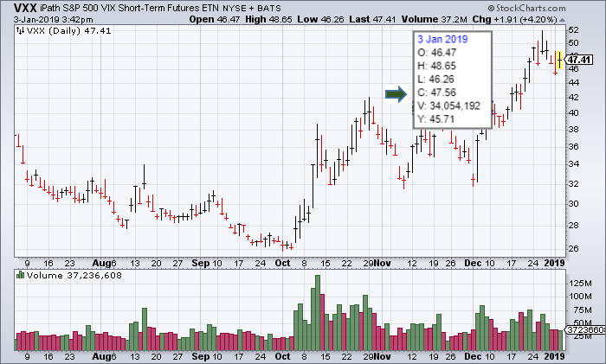Click the Last 47.41 value in the header
The height and width of the screenshot is (364, 606).
372,19
